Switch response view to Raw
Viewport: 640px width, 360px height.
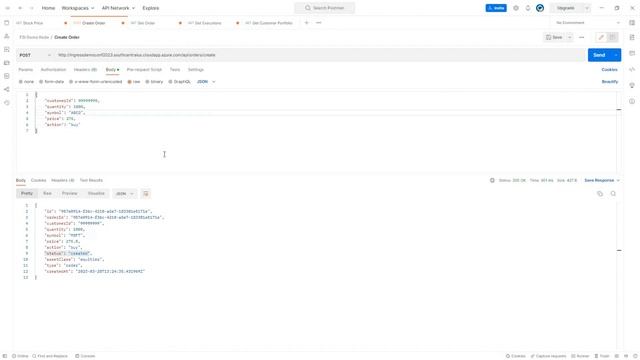tap(47, 193)
